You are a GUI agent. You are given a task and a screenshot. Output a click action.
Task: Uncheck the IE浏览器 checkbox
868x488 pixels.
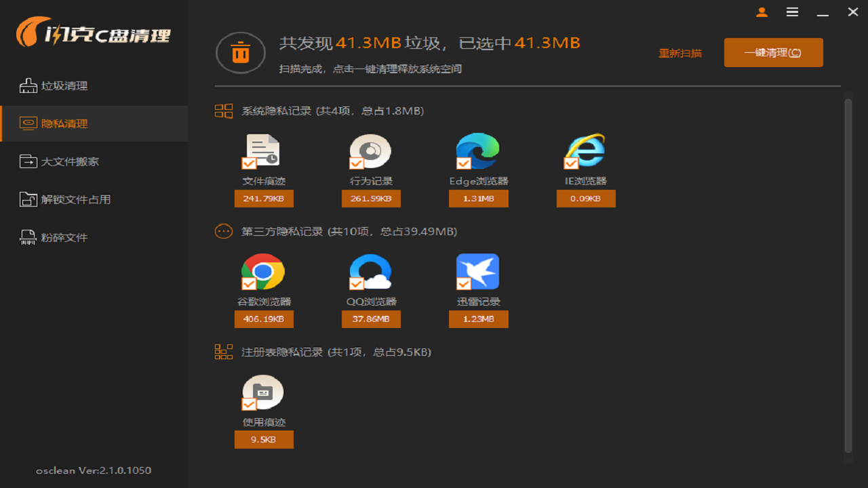(x=570, y=163)
